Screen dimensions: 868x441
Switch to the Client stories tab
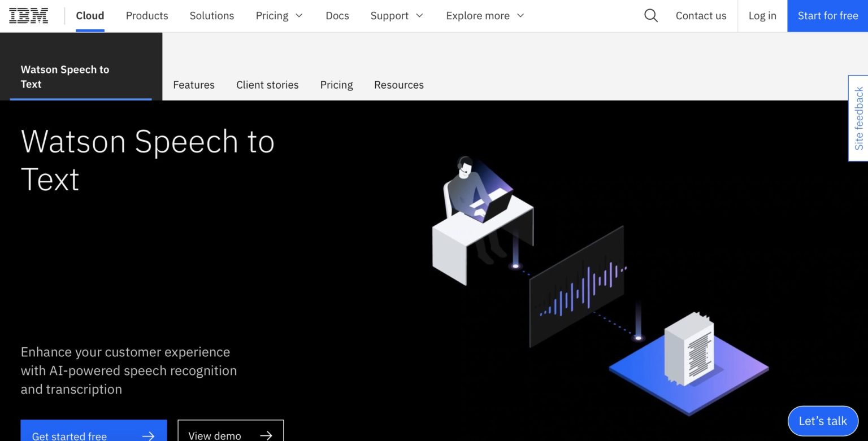[x=267, y=85]
